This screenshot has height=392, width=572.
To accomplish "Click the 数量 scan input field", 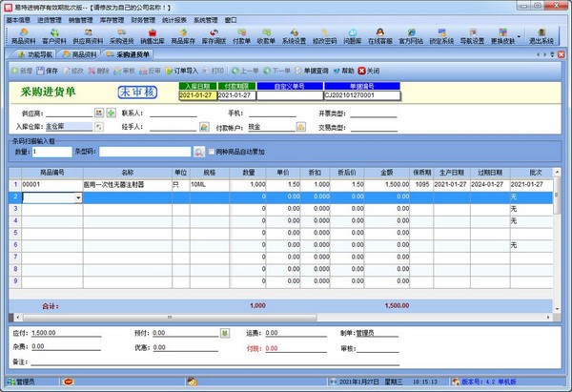I will coord(52,152).
